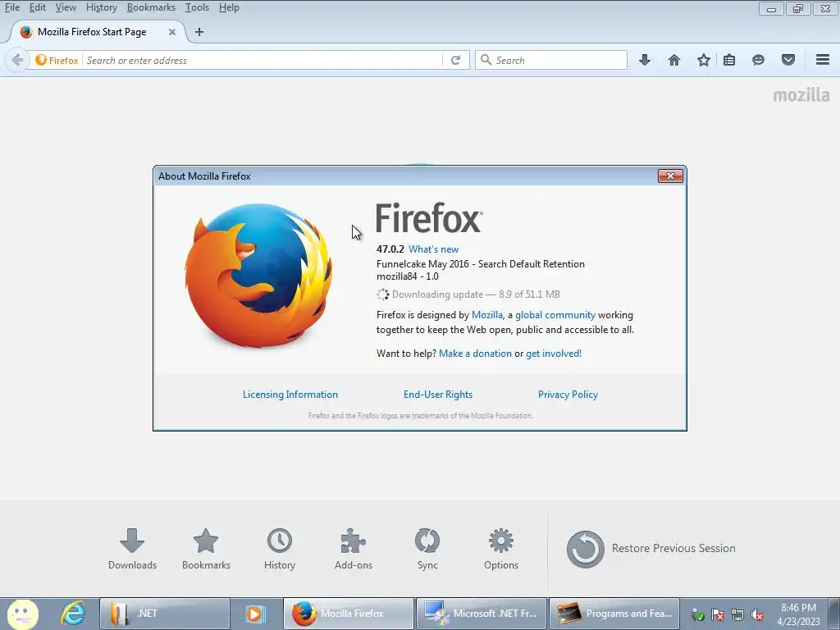Screen dimensions: 840x630
Task: Open the Edit menu
Action: 37,7
